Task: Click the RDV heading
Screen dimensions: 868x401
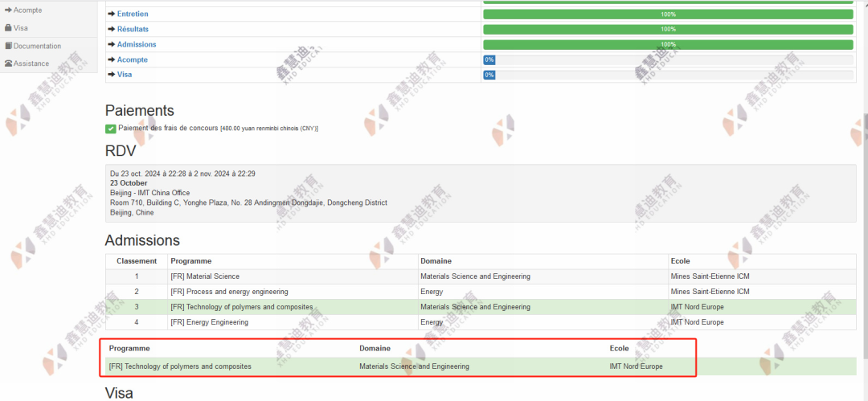Action: pyautogui.click(x=120, y=150)
